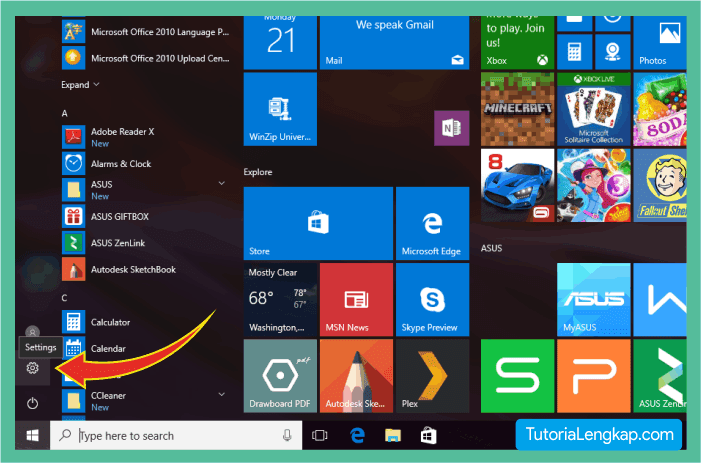Launch Microsoft Edge from the taskbar
Viewport: 701px width, 463px height.
(x=357, y=435)
